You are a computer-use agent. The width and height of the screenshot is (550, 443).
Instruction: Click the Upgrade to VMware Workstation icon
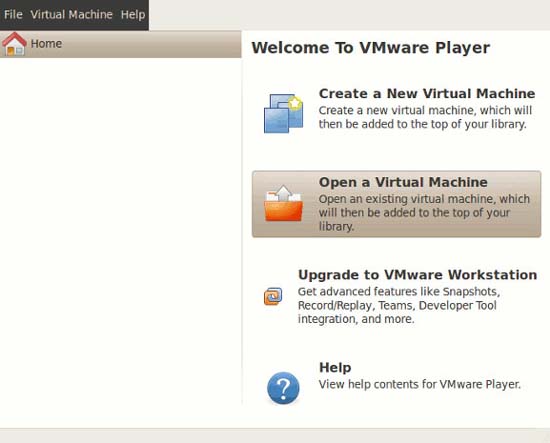click(x=273, y=296)
